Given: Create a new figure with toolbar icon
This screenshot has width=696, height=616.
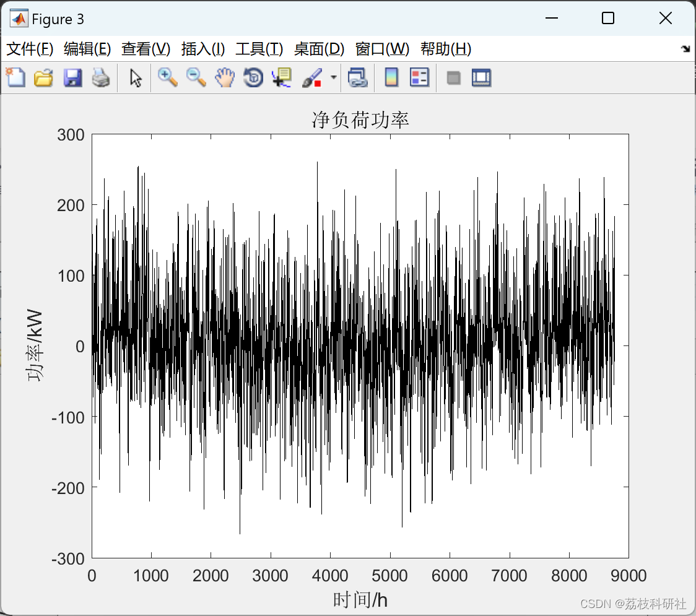Looking at the screenshot, I should [x=15, y=77].
